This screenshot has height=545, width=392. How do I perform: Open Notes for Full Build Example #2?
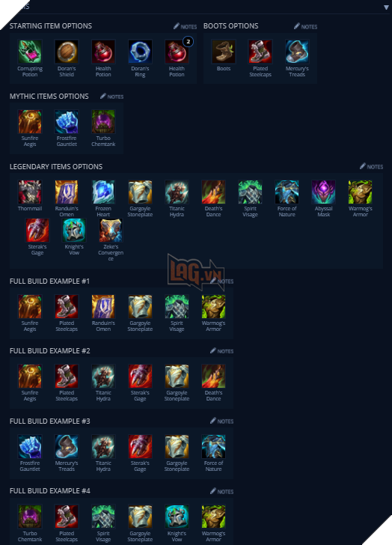(x=222, y=351)
